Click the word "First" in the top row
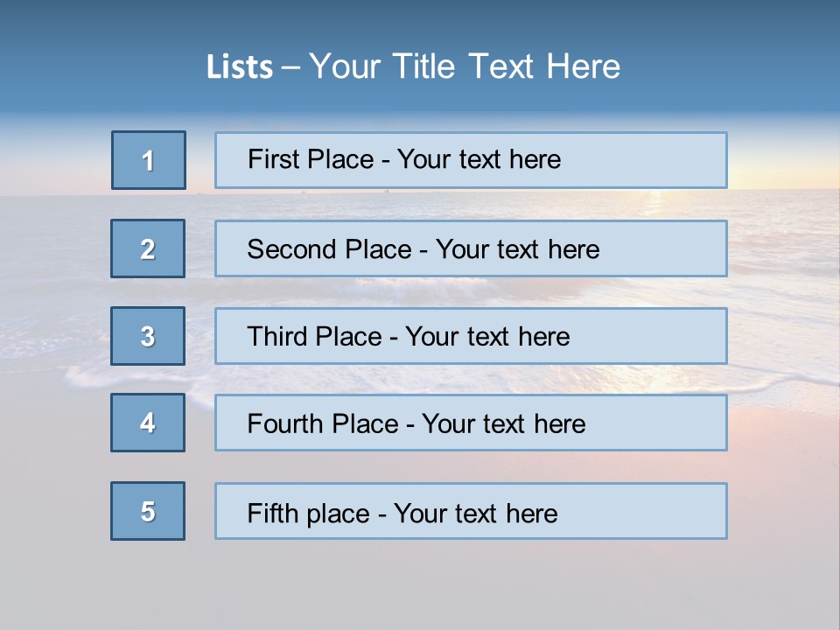 [273, 159]
